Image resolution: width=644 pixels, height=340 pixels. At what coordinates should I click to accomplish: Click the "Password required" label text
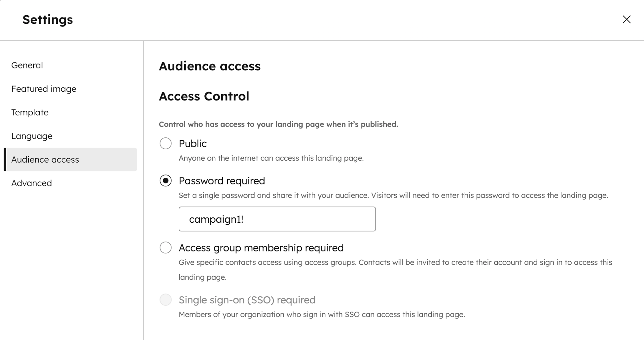(222, 181)
